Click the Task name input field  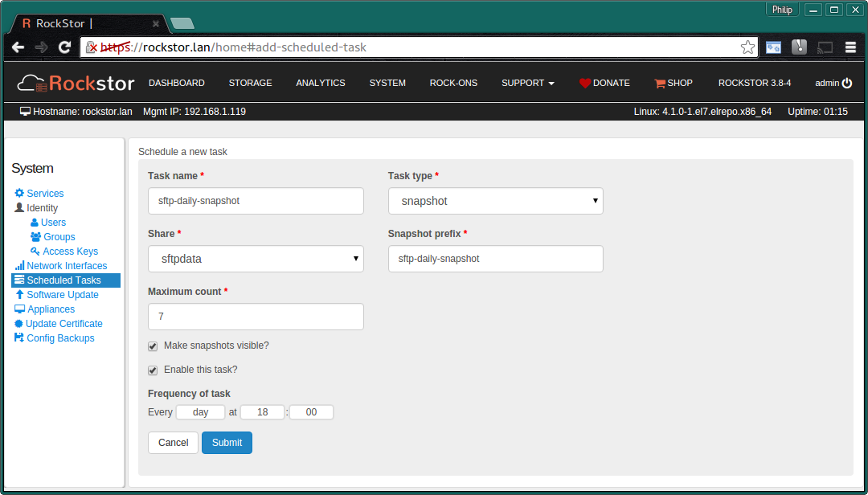pos(256,201)
